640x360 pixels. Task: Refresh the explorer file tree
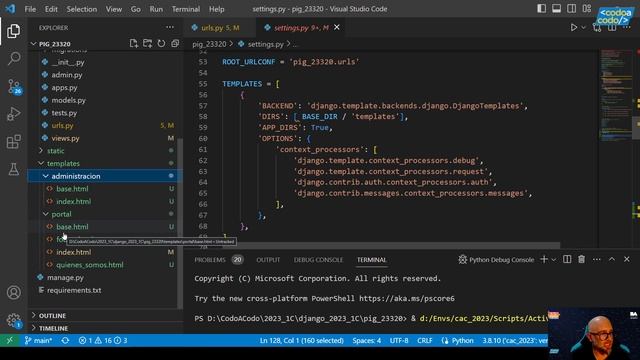coord(161,44)
